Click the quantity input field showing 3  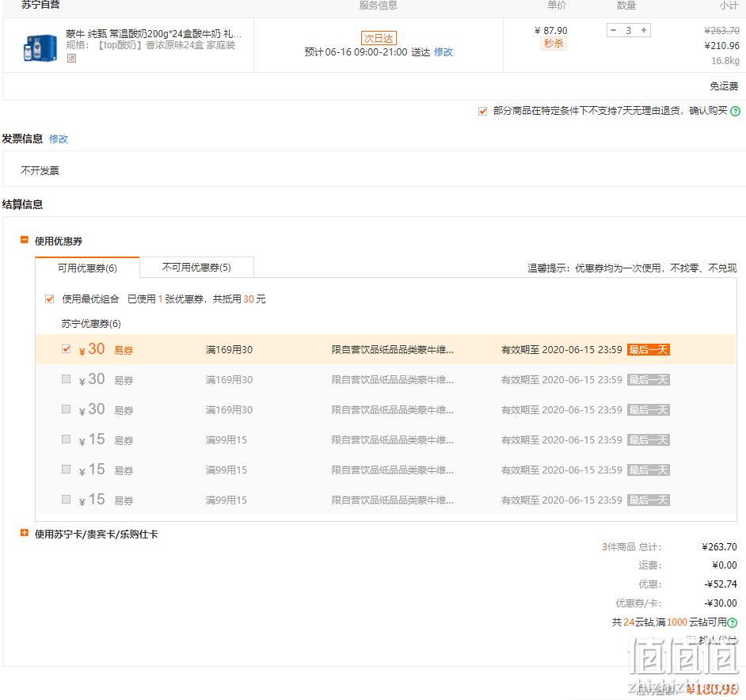coord(629,30)
